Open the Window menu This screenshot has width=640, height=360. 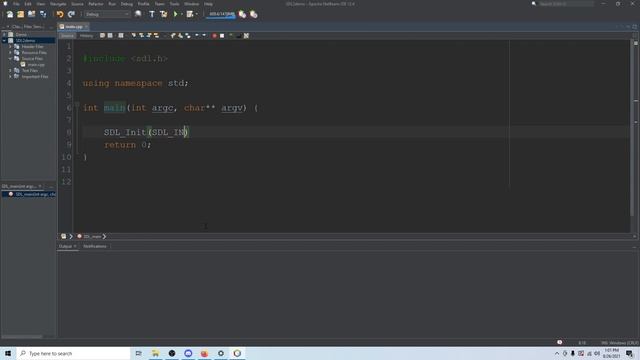coord(191,4)
